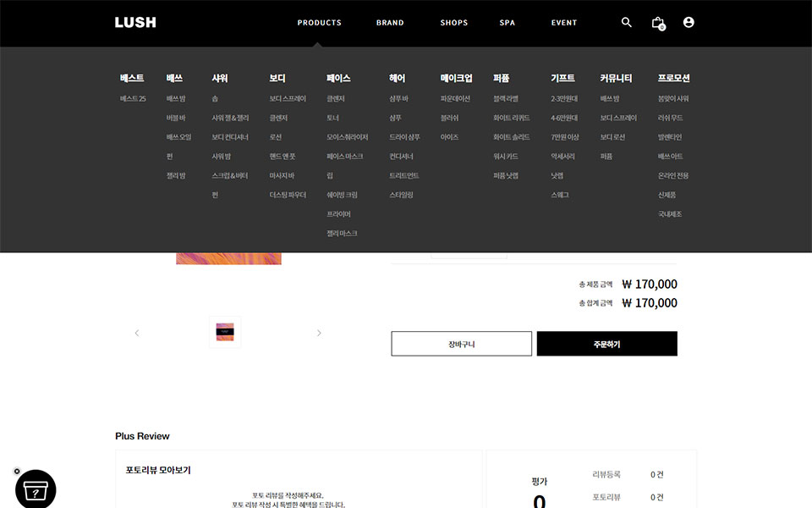The width and height of the screenshot is (812, 508).
Task: Open the BRAND menu
Action: coord(390,23)
